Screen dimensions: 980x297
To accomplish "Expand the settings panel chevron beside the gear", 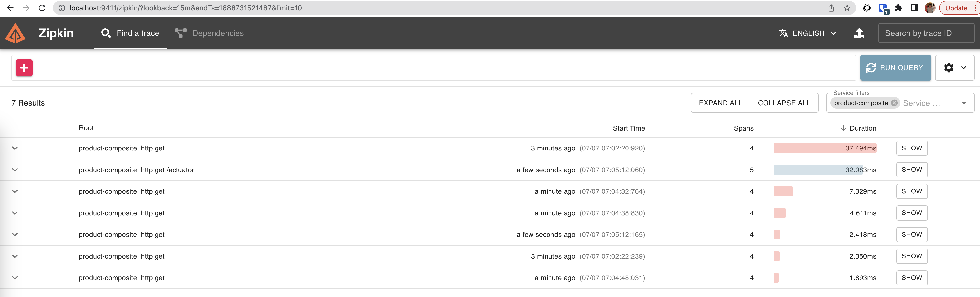I will click(x=964, y=68).
